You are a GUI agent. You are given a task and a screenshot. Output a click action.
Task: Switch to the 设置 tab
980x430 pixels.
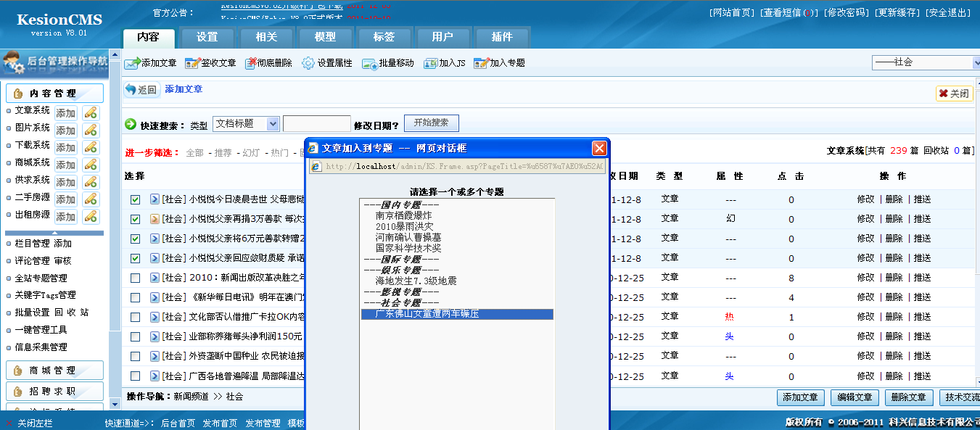click(208, 38)
